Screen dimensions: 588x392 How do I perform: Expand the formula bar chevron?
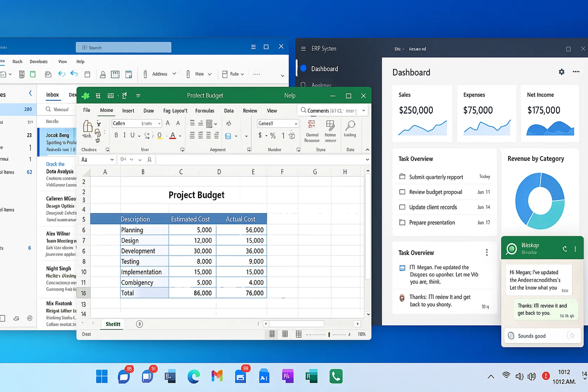367,159
